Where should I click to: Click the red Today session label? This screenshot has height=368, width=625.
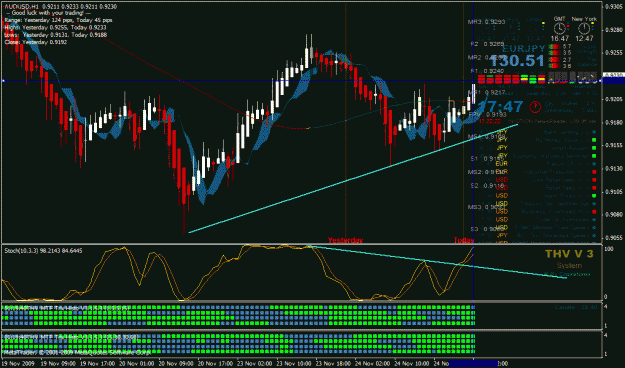tap(463, 240)
